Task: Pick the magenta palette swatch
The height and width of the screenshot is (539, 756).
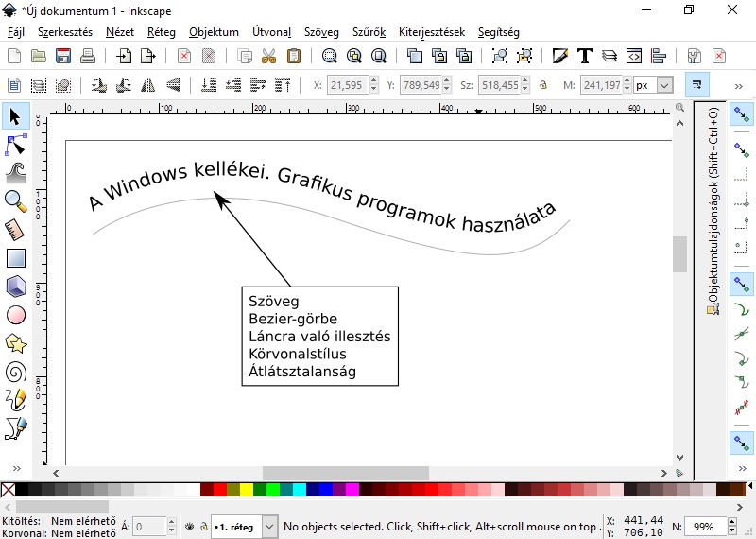Action: pyautogui.click(x=352, y=490)
